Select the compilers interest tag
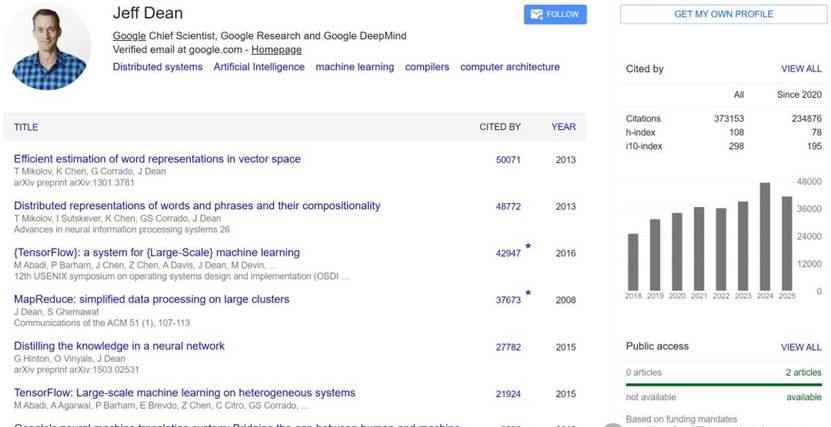831x427 pixels. 427,67
